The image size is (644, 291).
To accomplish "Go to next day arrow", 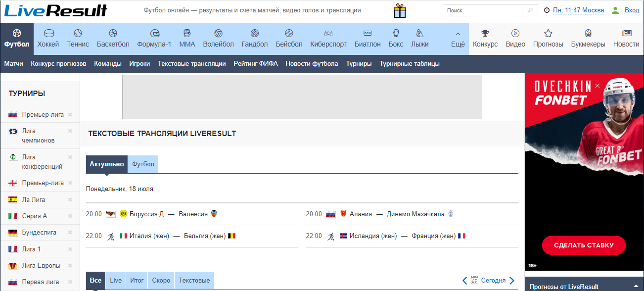I will coord(512,280).
